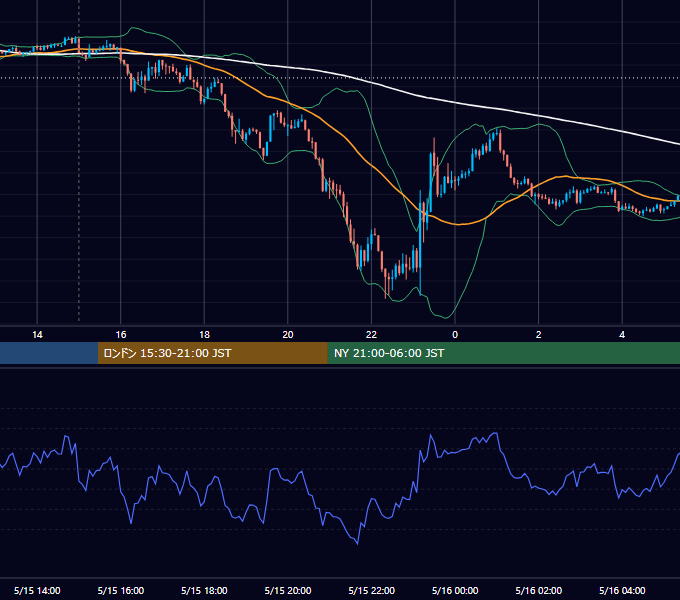Click the NY 21:00-06:00 JST session bar
The width and height of the screenshot is (680, 600).
point(503,353)
